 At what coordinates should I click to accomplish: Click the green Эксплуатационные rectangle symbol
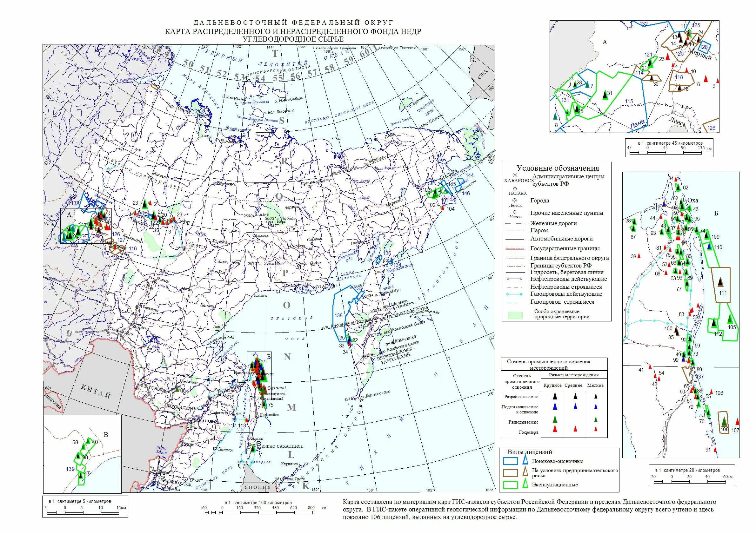pos(511,485)
